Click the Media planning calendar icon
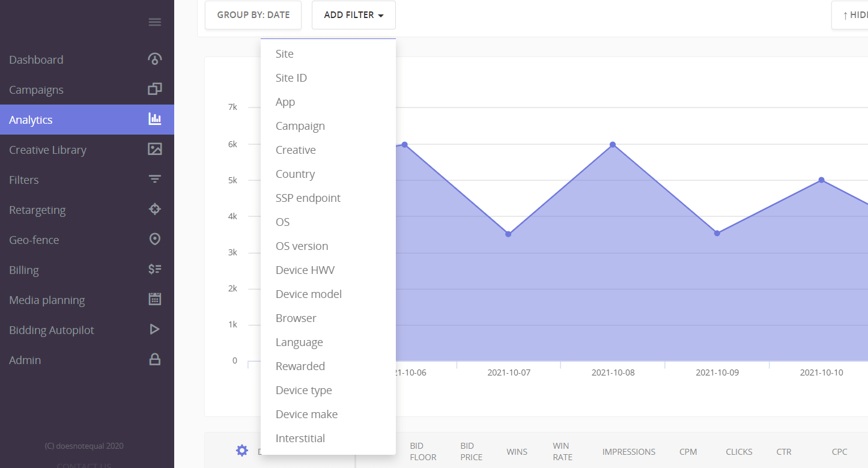Viewport: 868px width, 468px height. (x=155, y=299)
